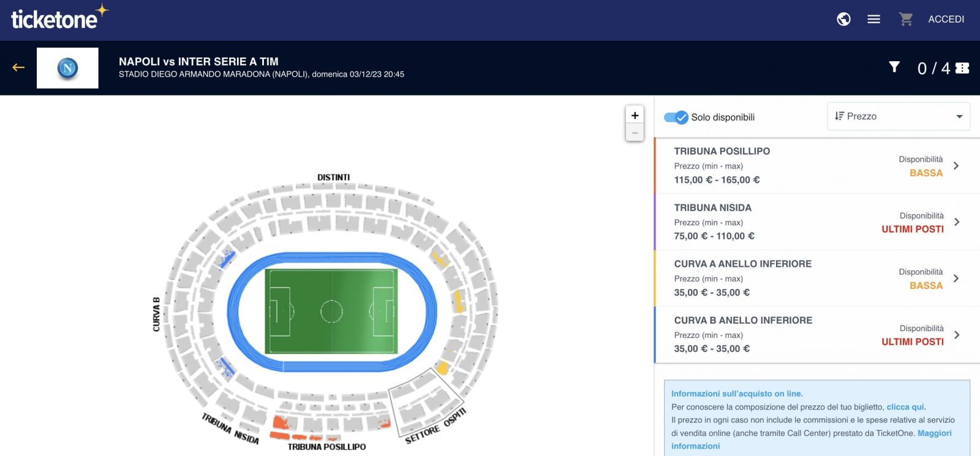The width and height of the screenshot is (980, 456).
Task: Open the Prezzo sort dropdown
Action: [899, 116]
